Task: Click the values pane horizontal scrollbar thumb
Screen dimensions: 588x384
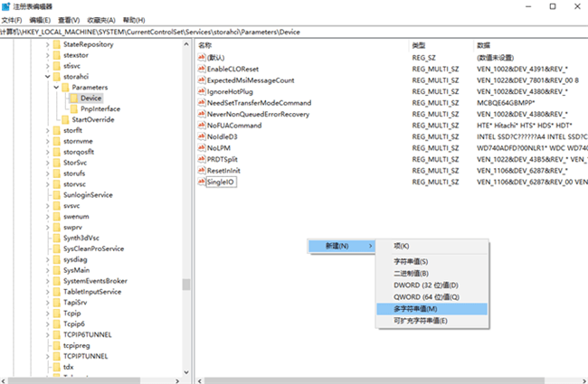Action: coord(375,380)
